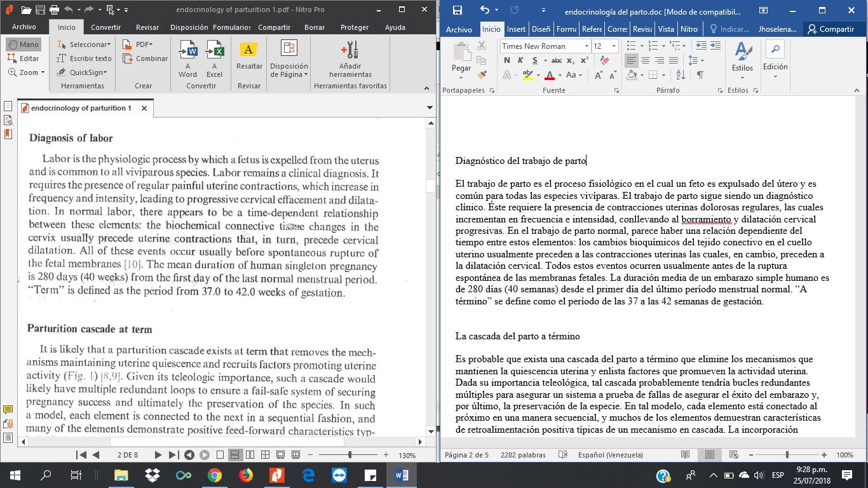This screenshot has width=868, height=488.
Task: Show paragraph marks with the pilcrow icon
Action: coord(700,75)
